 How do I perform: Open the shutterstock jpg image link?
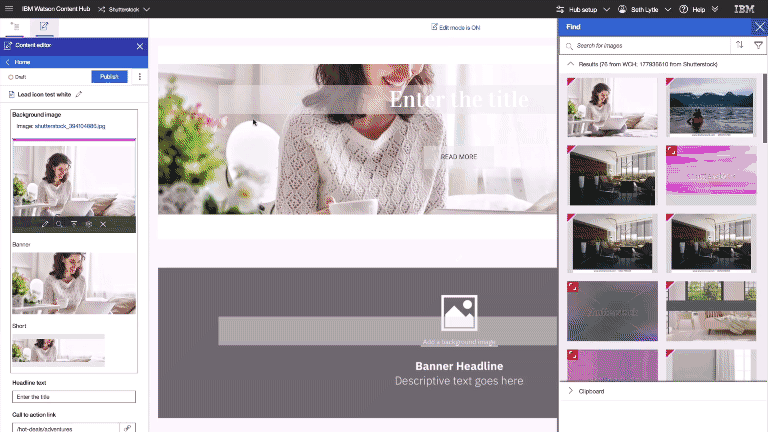point(70,126)
